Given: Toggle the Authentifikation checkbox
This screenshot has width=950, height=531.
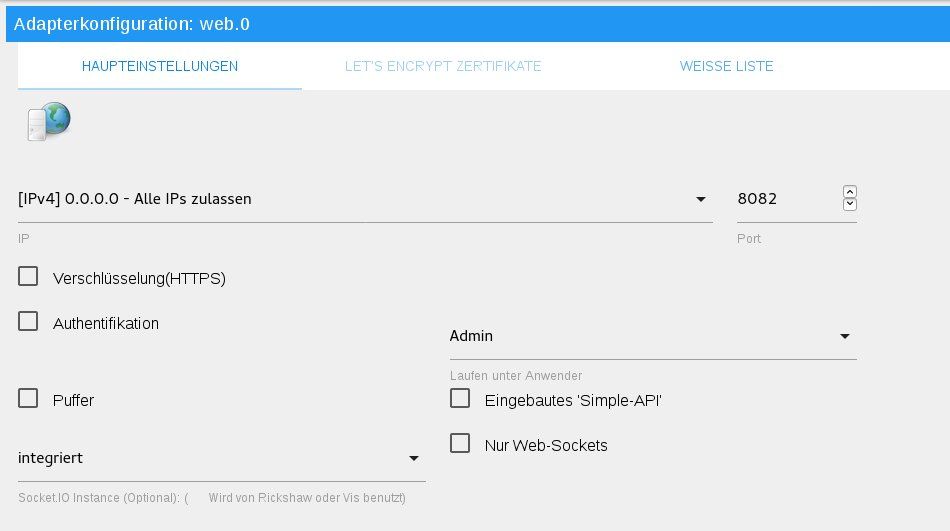Looking at the screenshot, I should point(28,322).
